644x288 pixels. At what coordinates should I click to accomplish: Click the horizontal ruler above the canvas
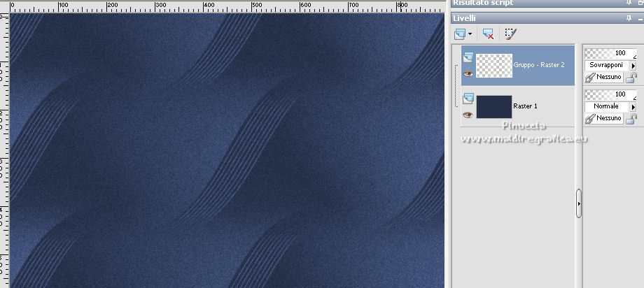227,7
